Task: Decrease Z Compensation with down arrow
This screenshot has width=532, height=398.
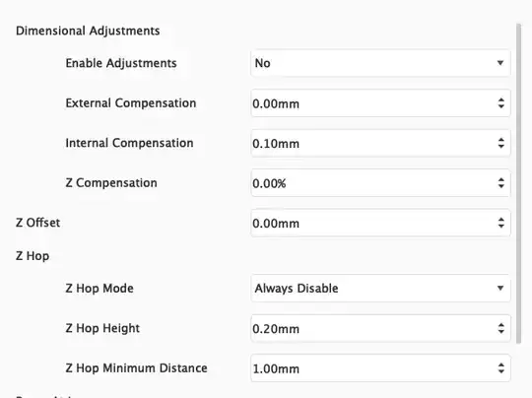Action: tap(501, 186)
